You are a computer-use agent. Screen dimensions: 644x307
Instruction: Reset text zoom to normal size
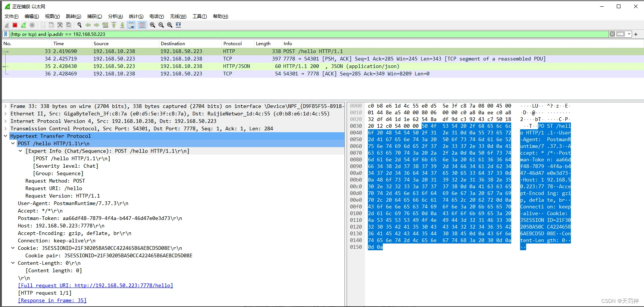pyautogui.click(x=170, y=25)
